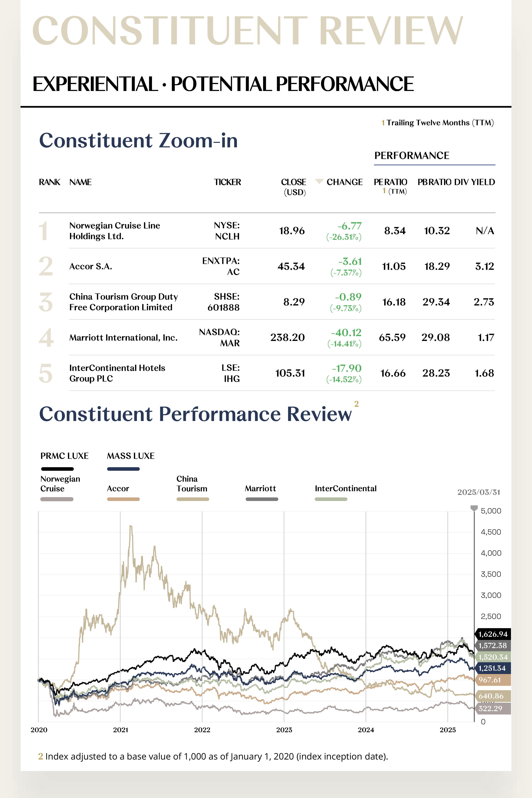Select the PERFORMANCE column group header
The image size is (532, 798).
(x=412, y=155)
